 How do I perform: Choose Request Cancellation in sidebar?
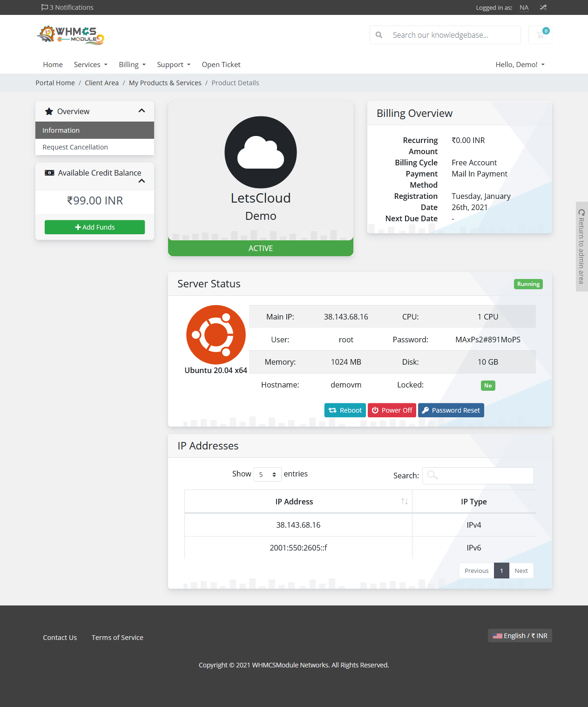point(95,147)
